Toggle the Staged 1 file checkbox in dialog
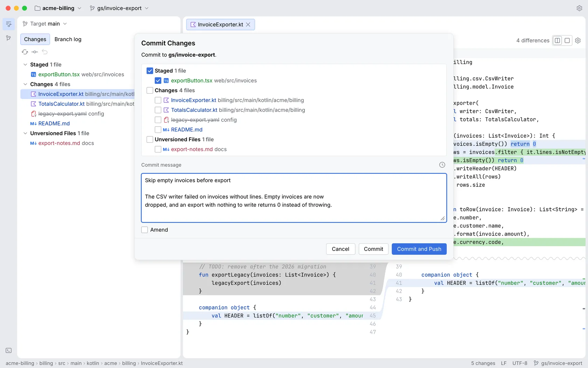The width and height of the screenshot is (588, 368). pos(150,71)
